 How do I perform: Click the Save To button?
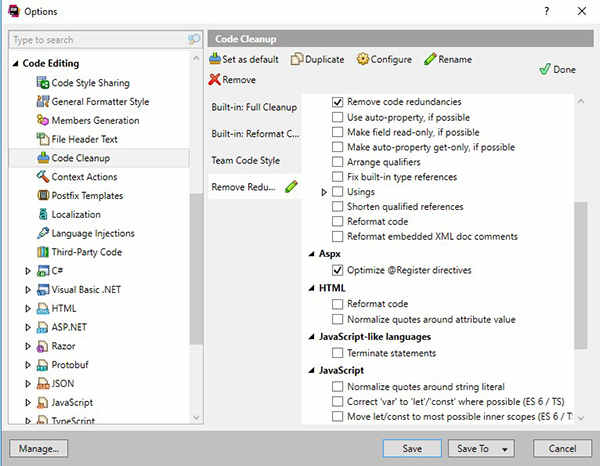(x=481, y=448)
